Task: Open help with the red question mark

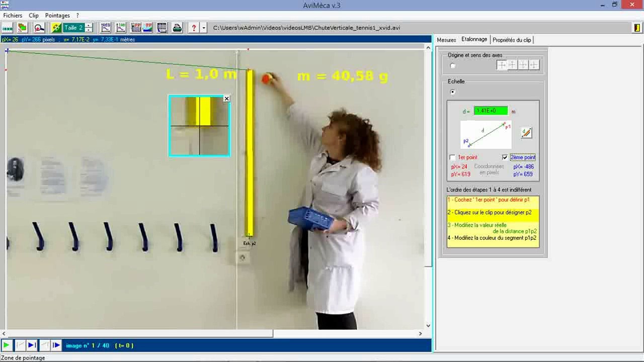Action: click(194, 28)
